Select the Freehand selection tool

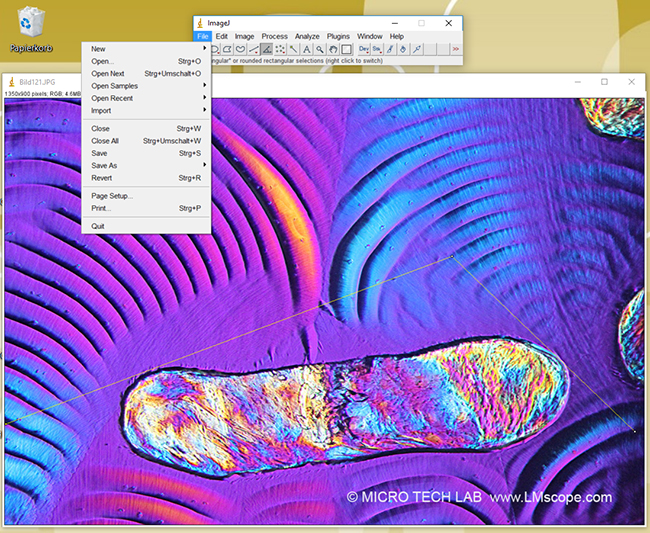[242, 49]
